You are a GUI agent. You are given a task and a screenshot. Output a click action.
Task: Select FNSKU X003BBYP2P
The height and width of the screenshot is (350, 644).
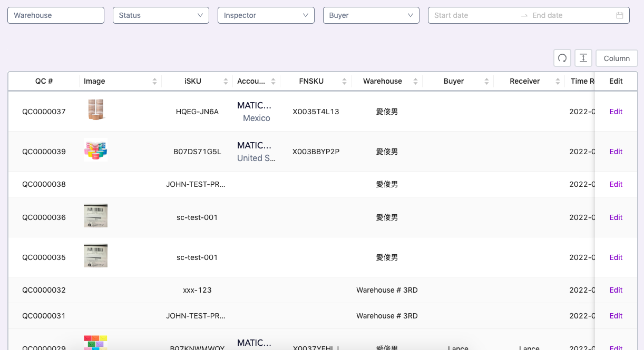point(316,152)
